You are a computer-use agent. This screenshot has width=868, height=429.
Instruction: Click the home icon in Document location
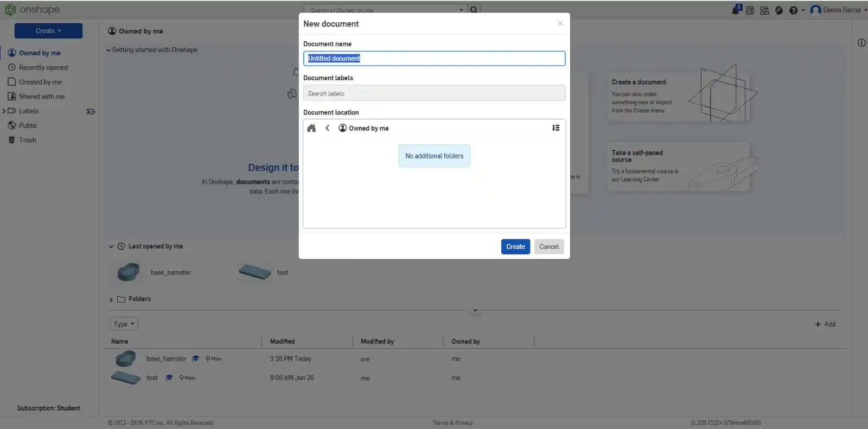coord(311,129)
